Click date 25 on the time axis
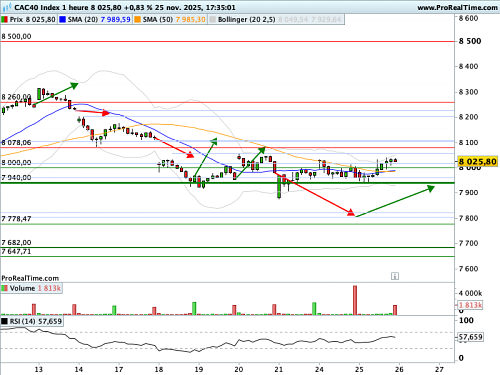 tap(359, 369)
